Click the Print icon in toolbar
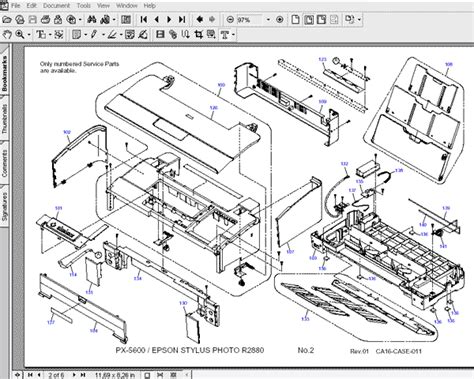This screenshot has height=379, width=474. (45, 20)
